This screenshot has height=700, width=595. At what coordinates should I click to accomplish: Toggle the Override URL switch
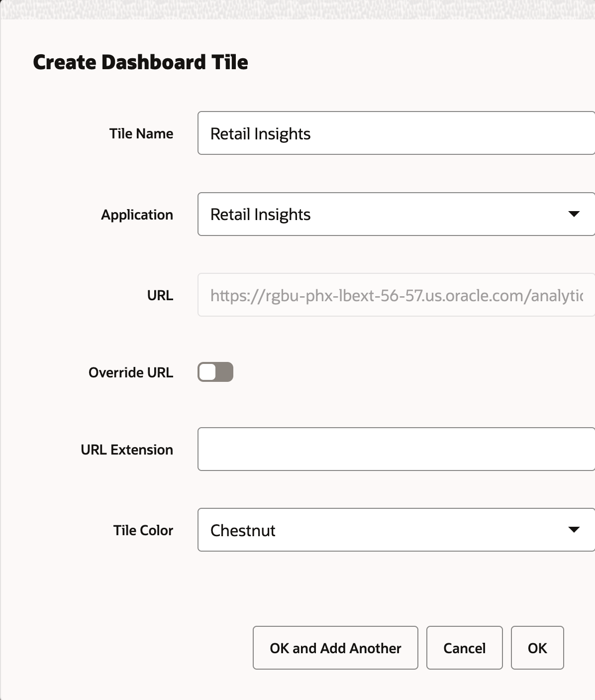point(215,372)
